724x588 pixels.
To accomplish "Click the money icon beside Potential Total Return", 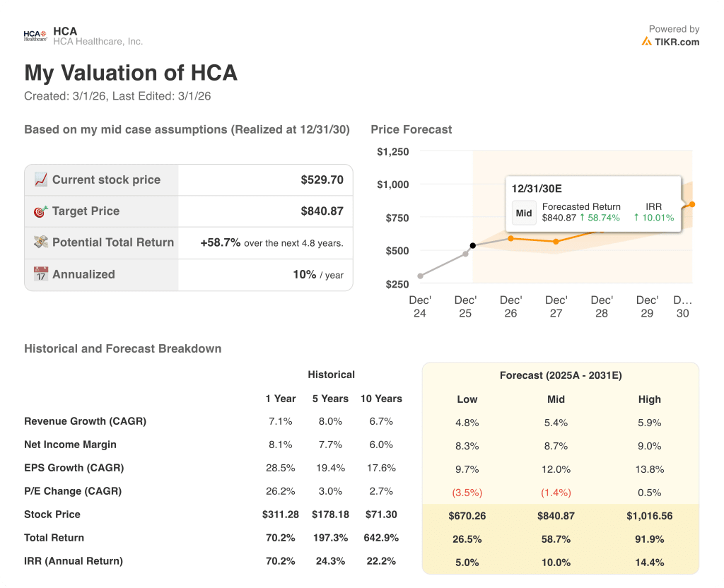I will tap(41, 242).
